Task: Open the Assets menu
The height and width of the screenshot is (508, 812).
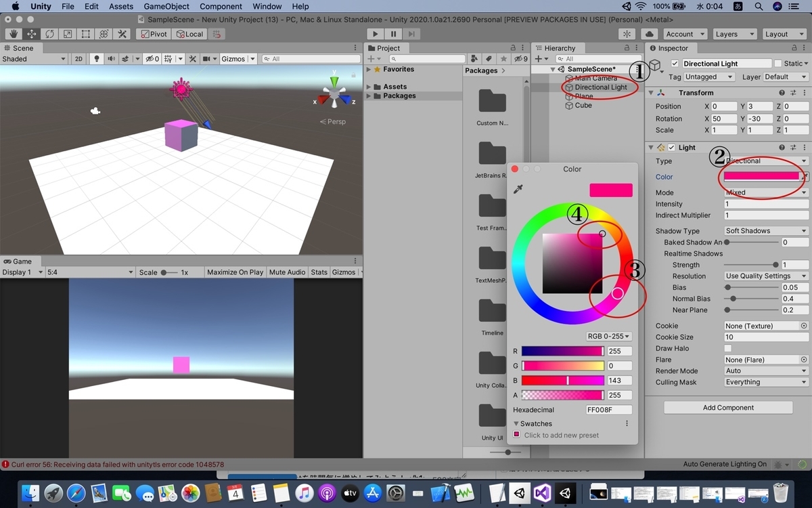Action: click(121, 6)
